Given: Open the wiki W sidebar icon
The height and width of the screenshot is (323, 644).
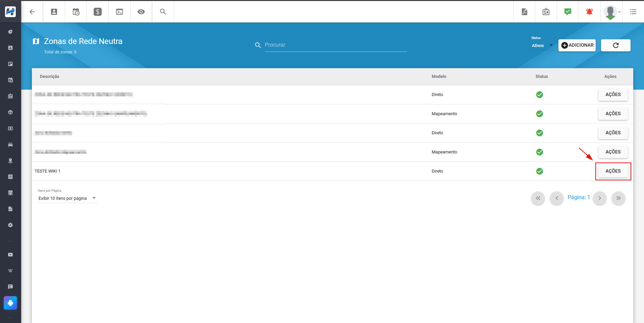Looking at the screenshot, I should [10, 271].
